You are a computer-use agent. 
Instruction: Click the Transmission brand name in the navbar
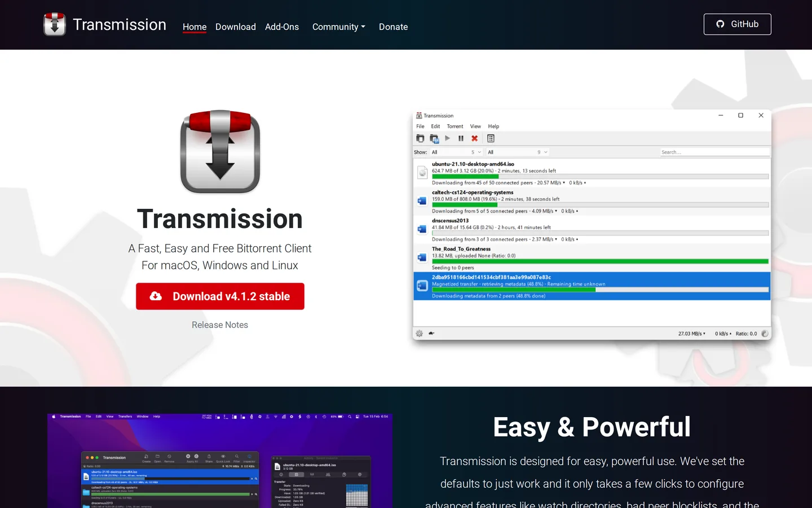[120, 25]
